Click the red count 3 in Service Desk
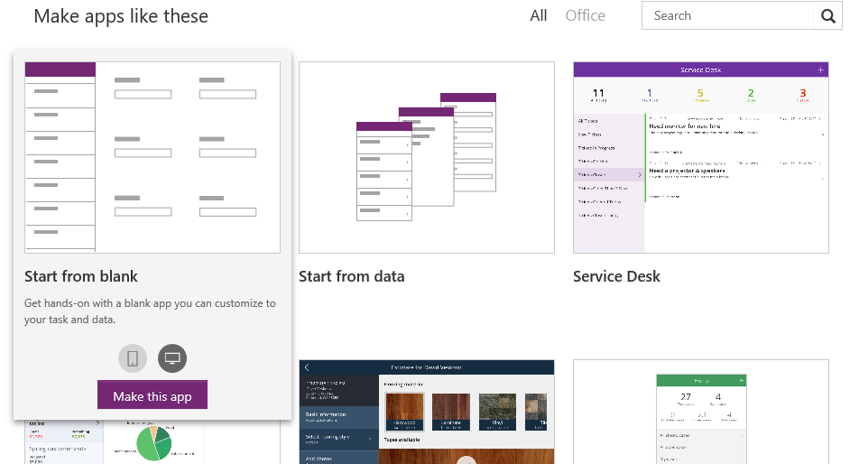 tap(803, 92)
